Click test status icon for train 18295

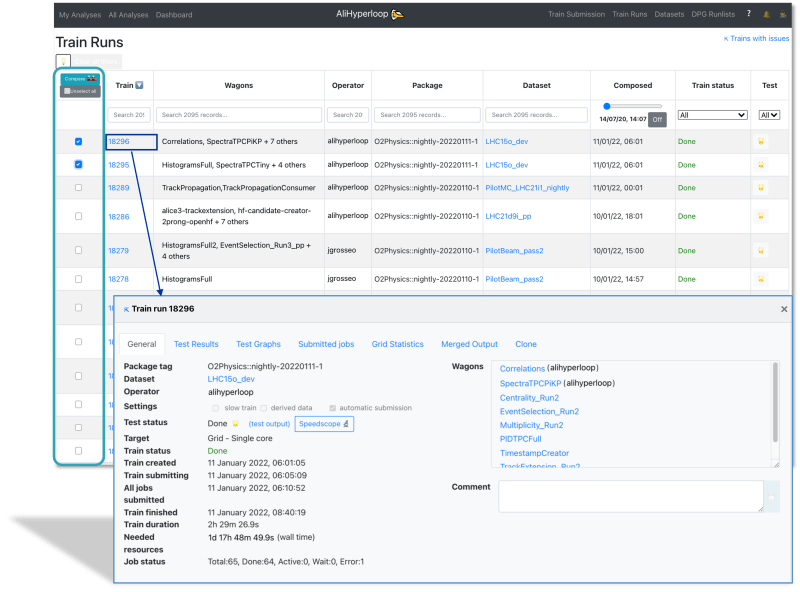[761, 165]
